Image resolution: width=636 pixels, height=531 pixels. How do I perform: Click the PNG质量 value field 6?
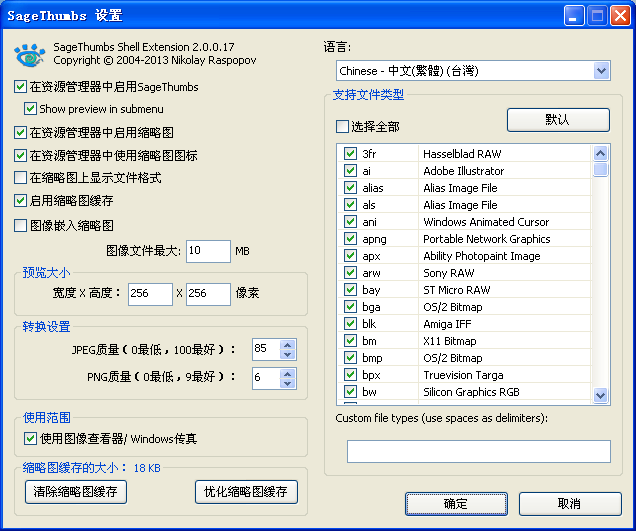266,378
